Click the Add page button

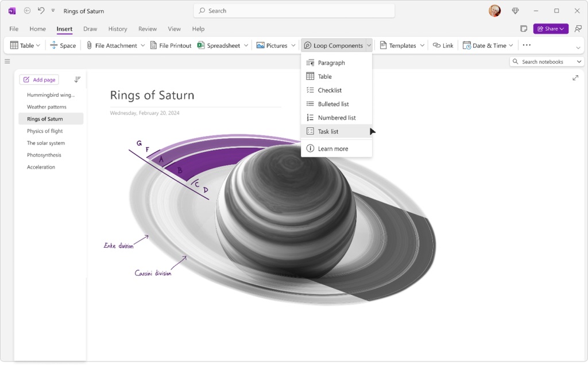click(x=39, y=80)
